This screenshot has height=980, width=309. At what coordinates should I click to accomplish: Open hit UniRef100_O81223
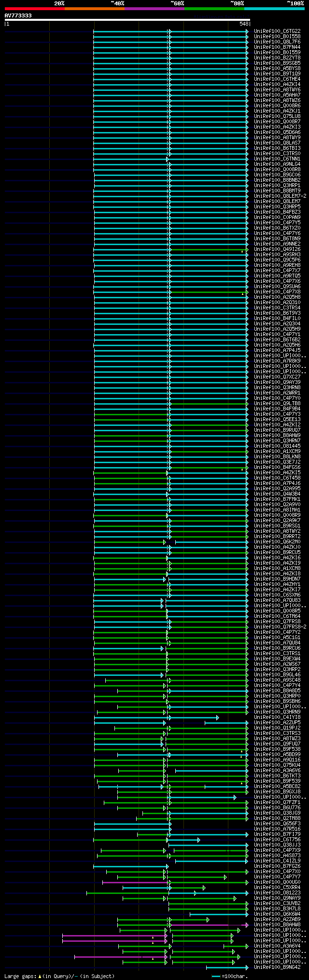(x=277, y=893)
